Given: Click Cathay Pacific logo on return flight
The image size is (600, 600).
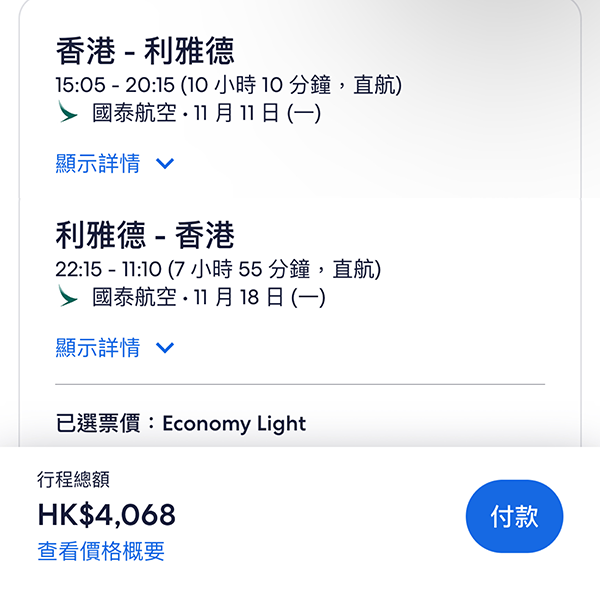Looking at the screenshot, I should coord(68,297).
